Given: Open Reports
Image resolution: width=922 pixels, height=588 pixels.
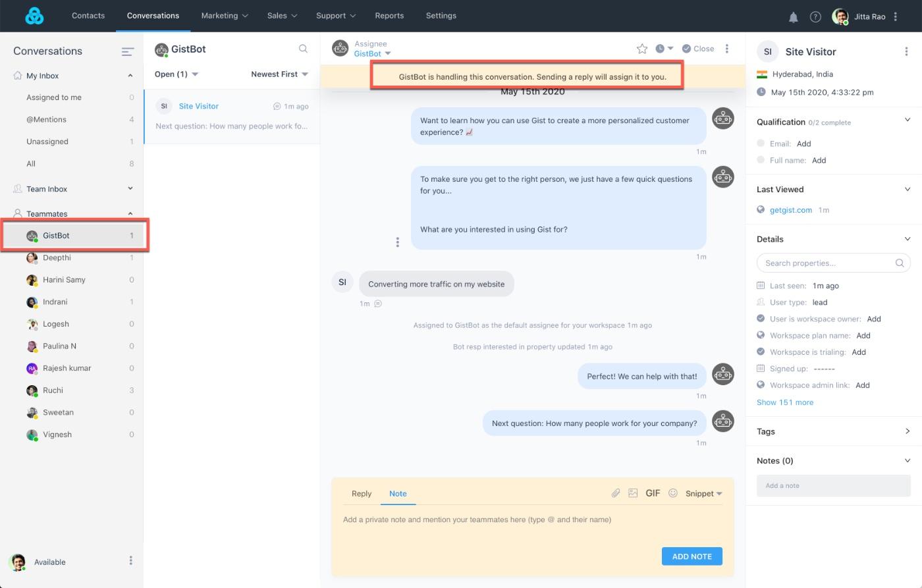Looking at the screenshot, I should pyautogui.click(x=389, y=16).
